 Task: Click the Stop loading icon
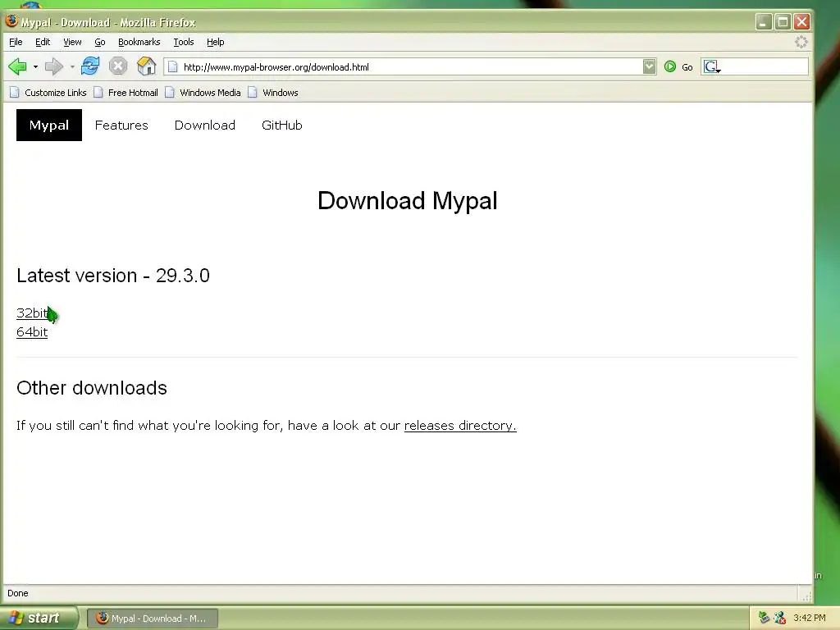point(118,66)
